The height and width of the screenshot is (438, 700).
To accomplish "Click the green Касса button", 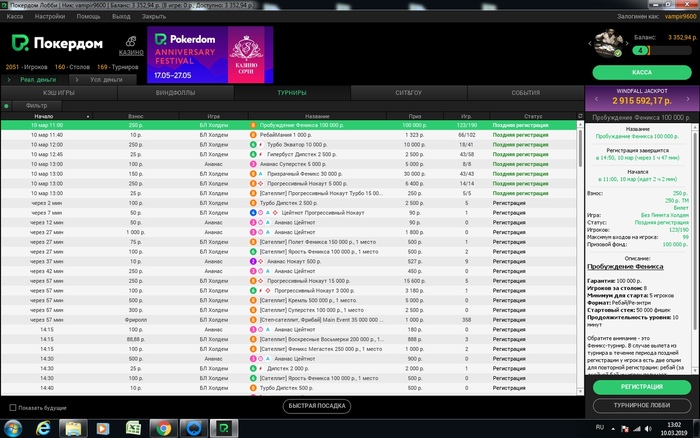I will (x=642, y=72).
